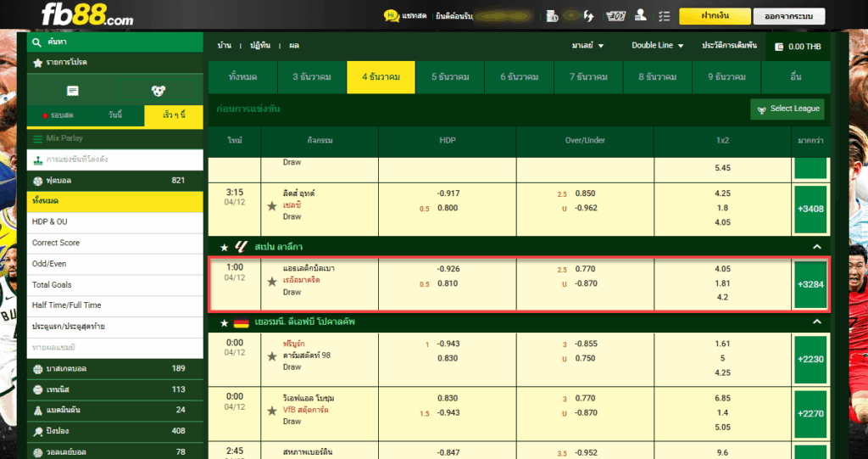Select the 9 ธันวาคม date tab
This screenshot has width=868, height=459.
click(x=726, y=77)
